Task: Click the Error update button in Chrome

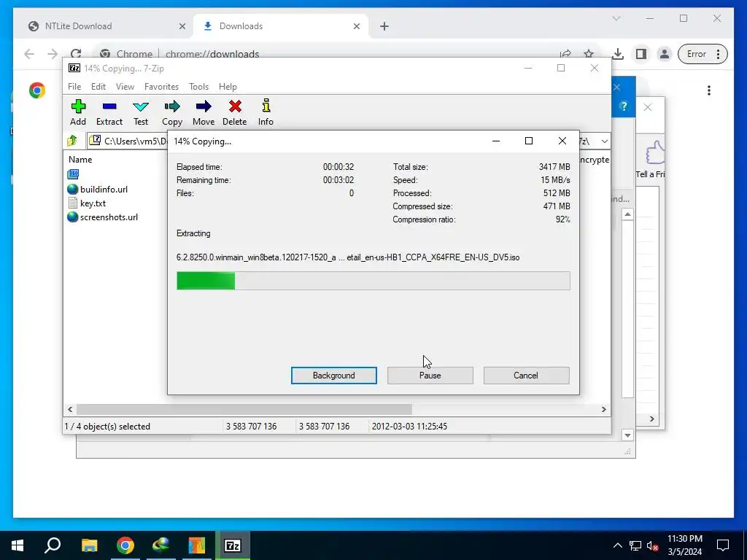Action: pyautogui.click(x=703, y=54)
